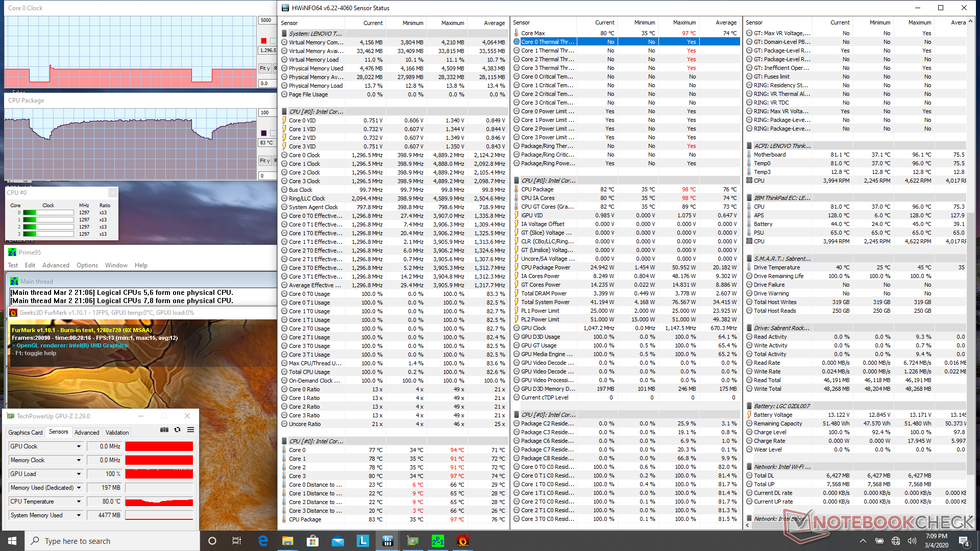
Task: Click the Prime95 taskbar icon
Action: pyautogui.click(x=437, y=541)
